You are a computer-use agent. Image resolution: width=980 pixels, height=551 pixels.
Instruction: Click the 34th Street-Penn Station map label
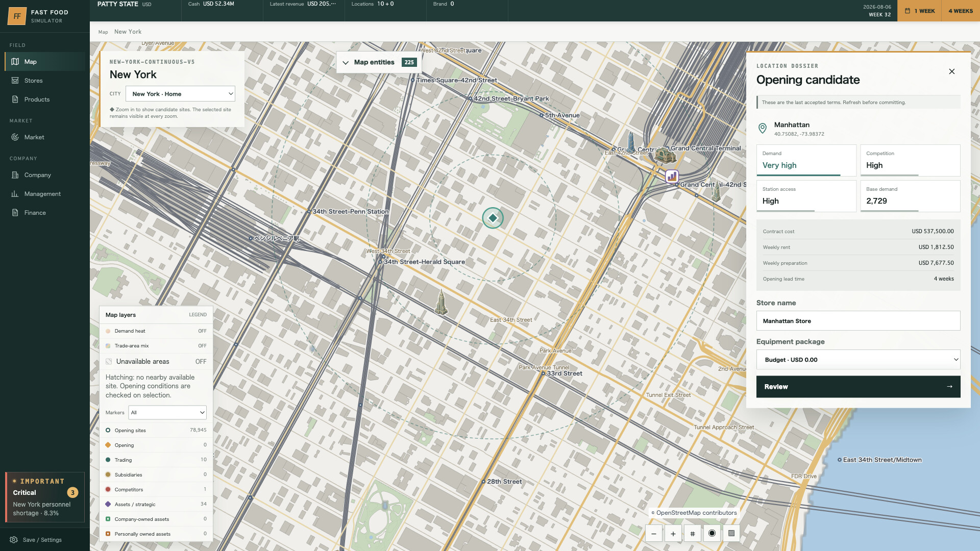[x=350, y=212]
